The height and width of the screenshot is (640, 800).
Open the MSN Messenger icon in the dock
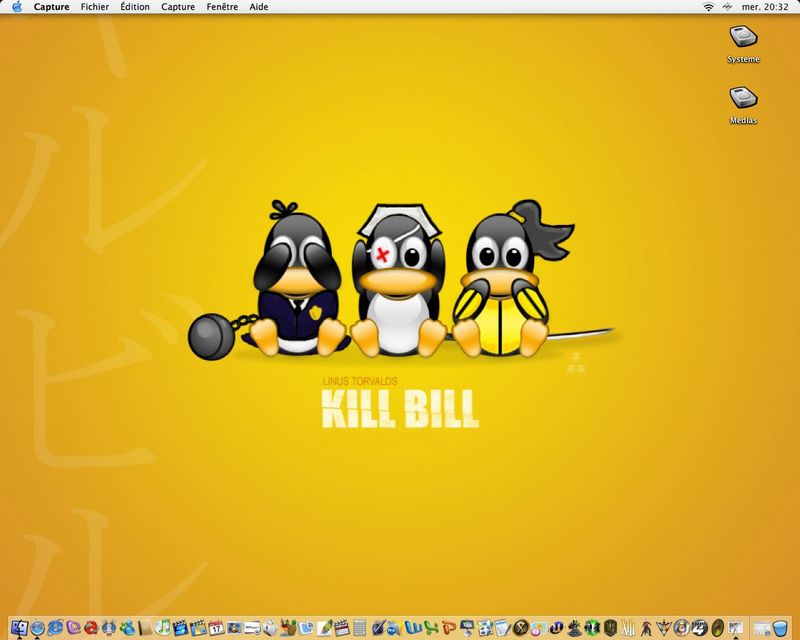128,628
